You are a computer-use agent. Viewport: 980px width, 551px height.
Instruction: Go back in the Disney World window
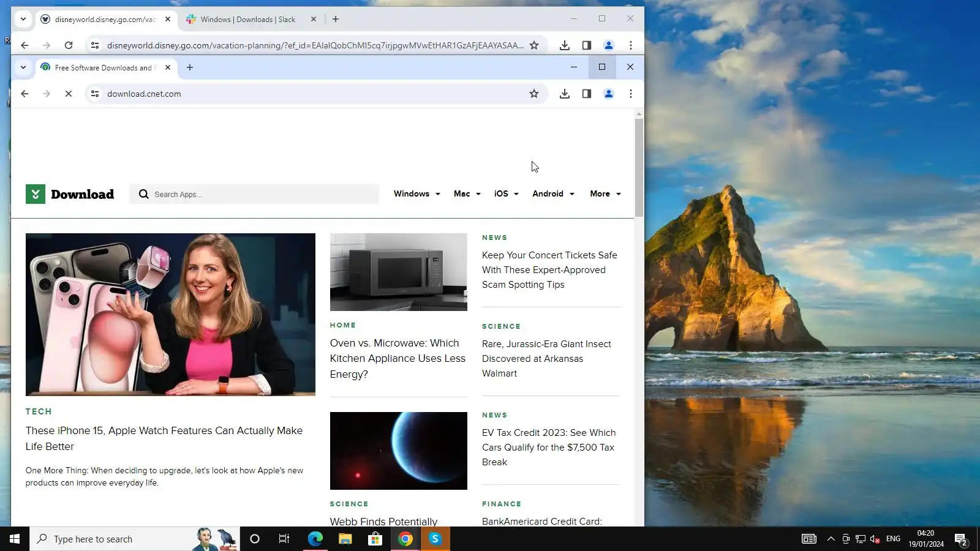(24, 45)
